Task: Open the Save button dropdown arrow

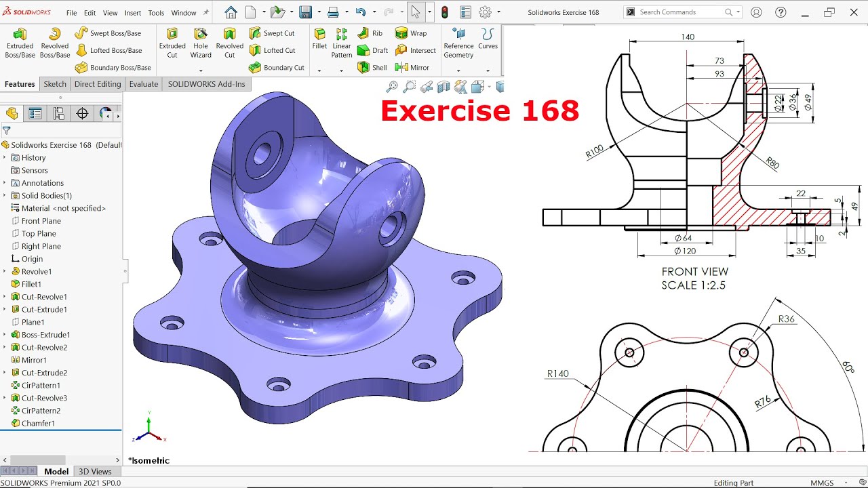Action: coord(319,12)
